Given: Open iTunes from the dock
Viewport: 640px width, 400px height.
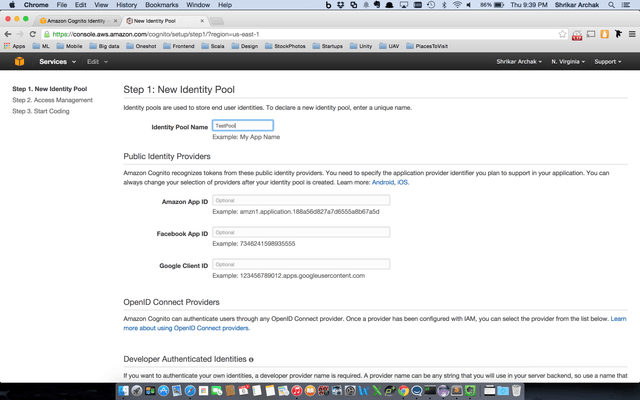Looking at the screenshot, I should tap(296, 391).
